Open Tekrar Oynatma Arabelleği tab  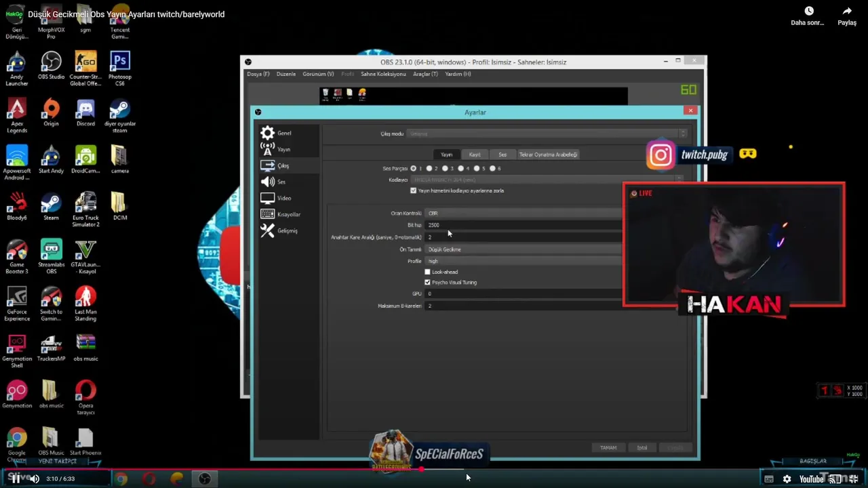coord(548,155)
